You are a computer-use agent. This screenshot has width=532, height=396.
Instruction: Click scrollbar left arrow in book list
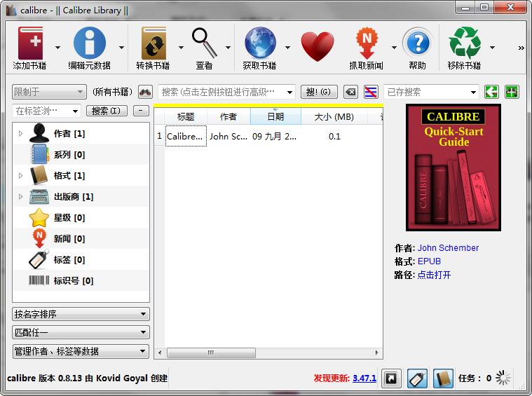click(160, 353)
